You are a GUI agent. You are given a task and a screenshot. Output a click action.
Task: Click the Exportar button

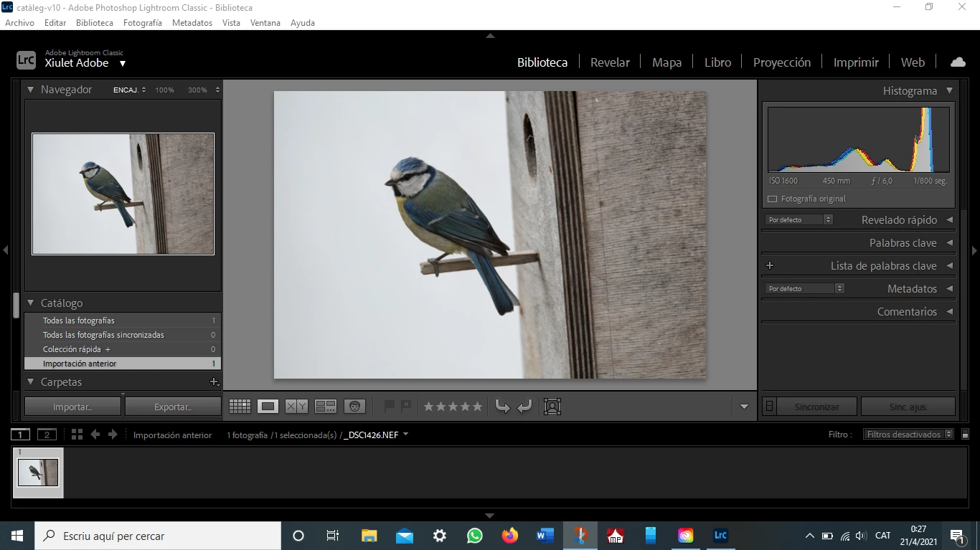click(x=173, y=407)
